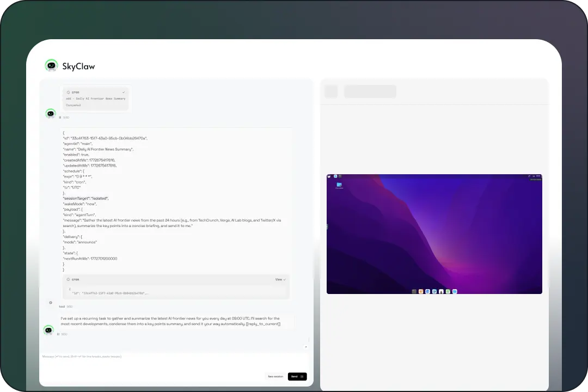Click the expand arrow icon above message box
The height and width of the screenshot is (392, 588).
(305, 347)
